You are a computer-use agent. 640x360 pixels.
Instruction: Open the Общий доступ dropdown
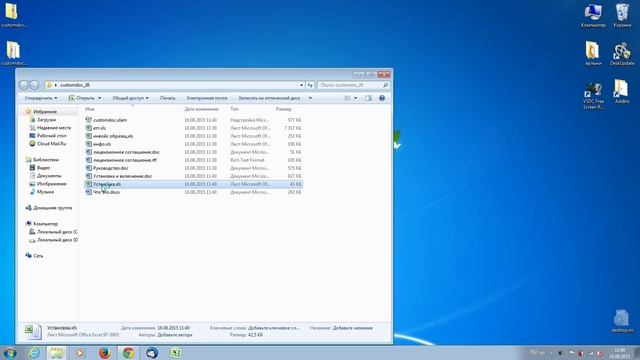(131, 98)
